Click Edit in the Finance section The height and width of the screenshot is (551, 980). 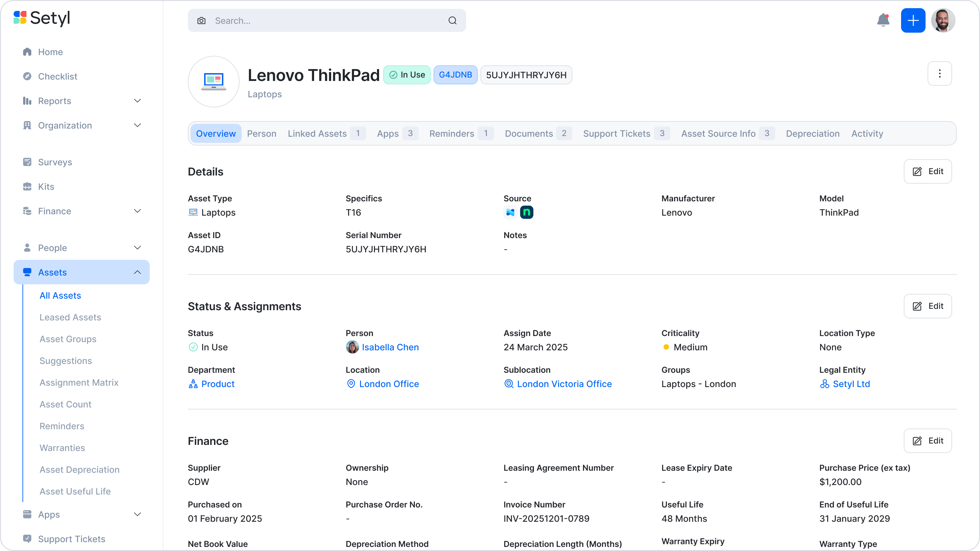928,441
